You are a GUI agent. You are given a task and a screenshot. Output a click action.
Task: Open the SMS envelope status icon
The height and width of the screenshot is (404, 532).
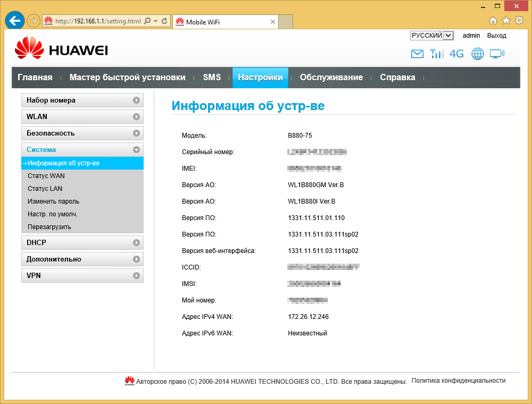click(417, 54)
